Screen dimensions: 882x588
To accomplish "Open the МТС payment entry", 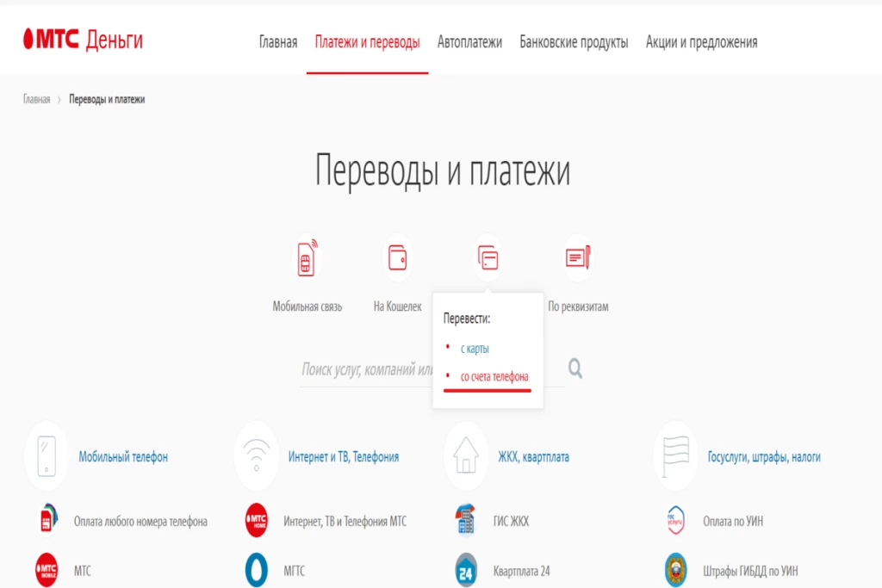I will coord(82,571).
